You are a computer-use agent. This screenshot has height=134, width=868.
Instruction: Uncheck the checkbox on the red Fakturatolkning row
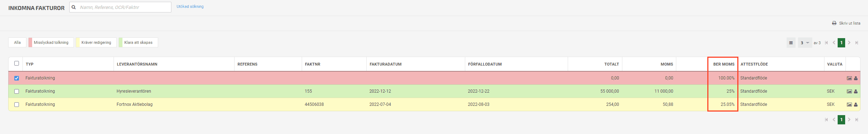(x=16, y=78)
